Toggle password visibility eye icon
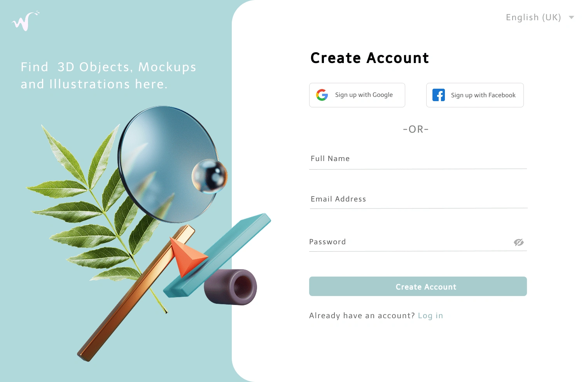The width and height of the screenshot is (588, 382). [519, 242]
